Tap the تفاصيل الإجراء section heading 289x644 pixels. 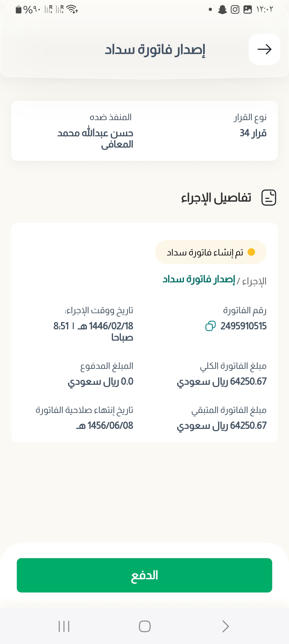point(216,198)
